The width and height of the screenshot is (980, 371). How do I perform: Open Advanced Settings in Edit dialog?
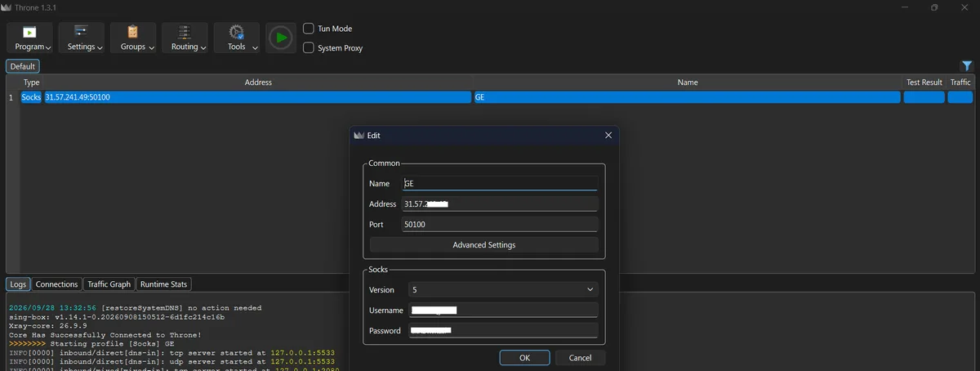[484, 245]
